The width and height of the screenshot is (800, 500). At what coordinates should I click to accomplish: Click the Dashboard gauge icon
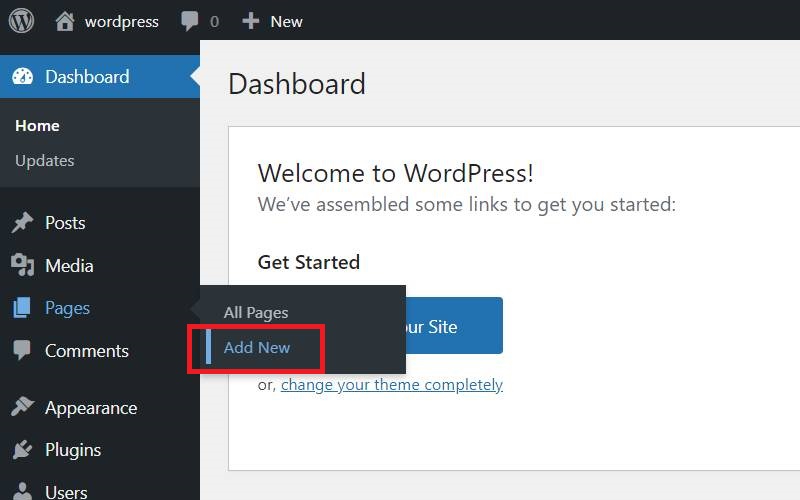22,77
